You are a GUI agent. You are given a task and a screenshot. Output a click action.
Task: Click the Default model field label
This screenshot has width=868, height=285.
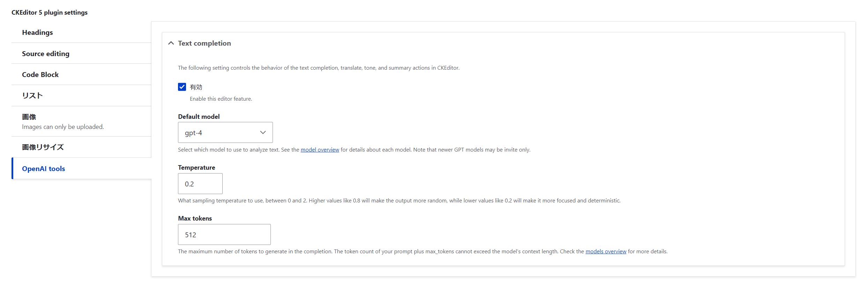click(x=199, y=117)
